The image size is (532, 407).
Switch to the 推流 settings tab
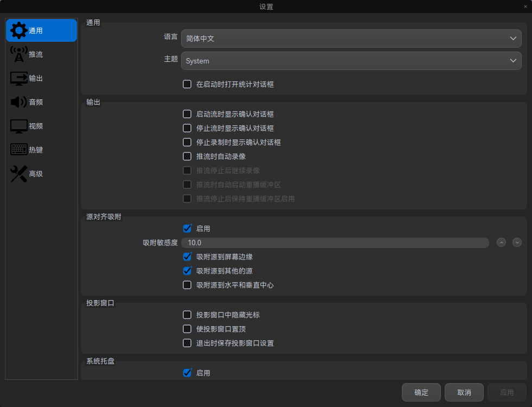point(41,54)
